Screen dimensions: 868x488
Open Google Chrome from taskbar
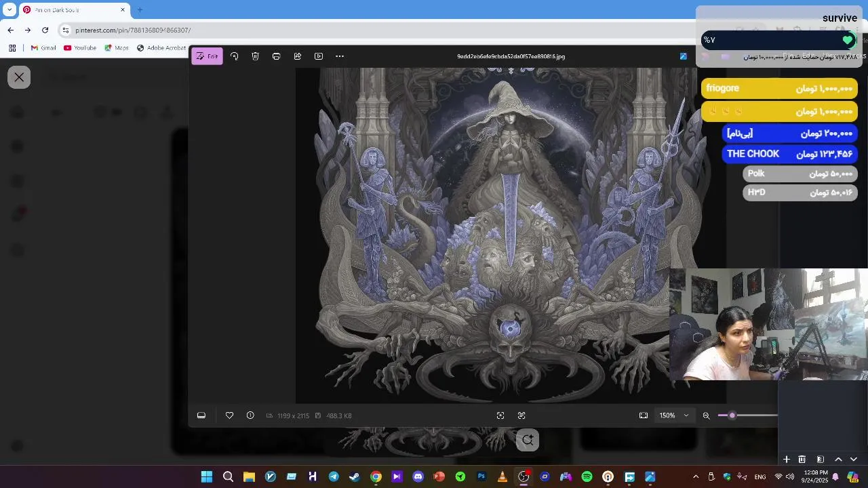click(x=376, y=477)
